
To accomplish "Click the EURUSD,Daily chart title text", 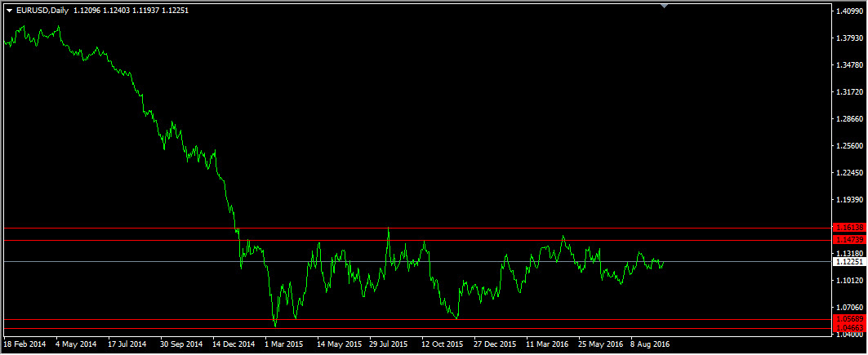I will coord(42,11).
